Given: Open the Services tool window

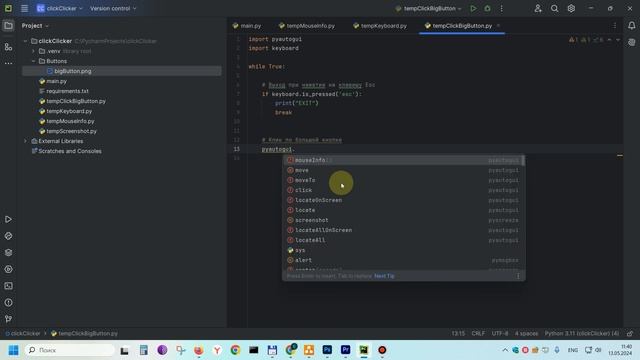Looking at the screenshot, I should (x=8, y=269).
